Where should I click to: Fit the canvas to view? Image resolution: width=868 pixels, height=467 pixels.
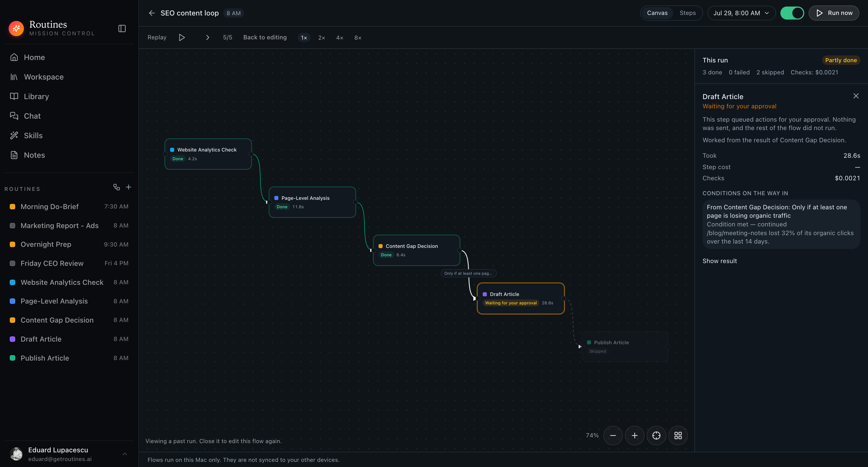click(x=656, y=436)
